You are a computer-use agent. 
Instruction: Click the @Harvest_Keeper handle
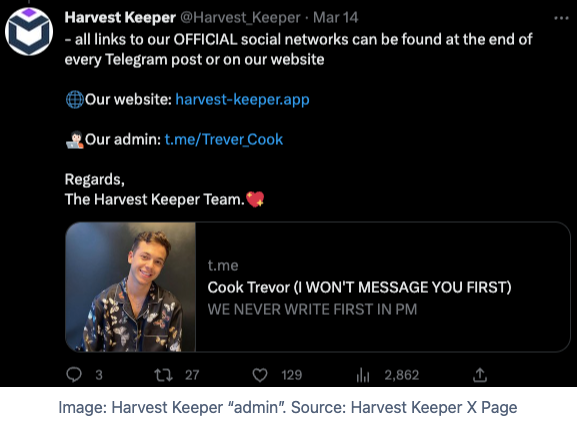click(x=240, y=18)
